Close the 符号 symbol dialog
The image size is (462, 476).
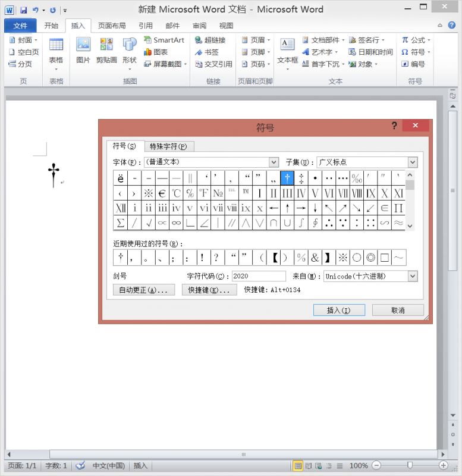(415, 126)
